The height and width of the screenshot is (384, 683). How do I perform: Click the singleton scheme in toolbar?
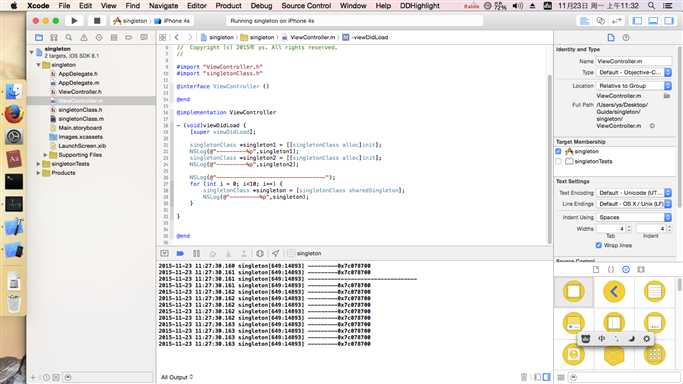[x=130, y=21]
